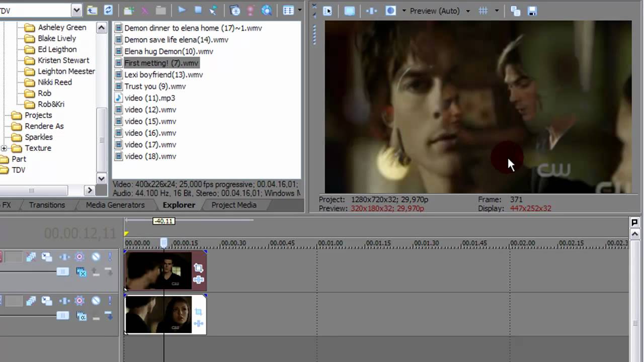Open the Split Screen View dropdown arrow
644x362 pixels.
[404, 11]
